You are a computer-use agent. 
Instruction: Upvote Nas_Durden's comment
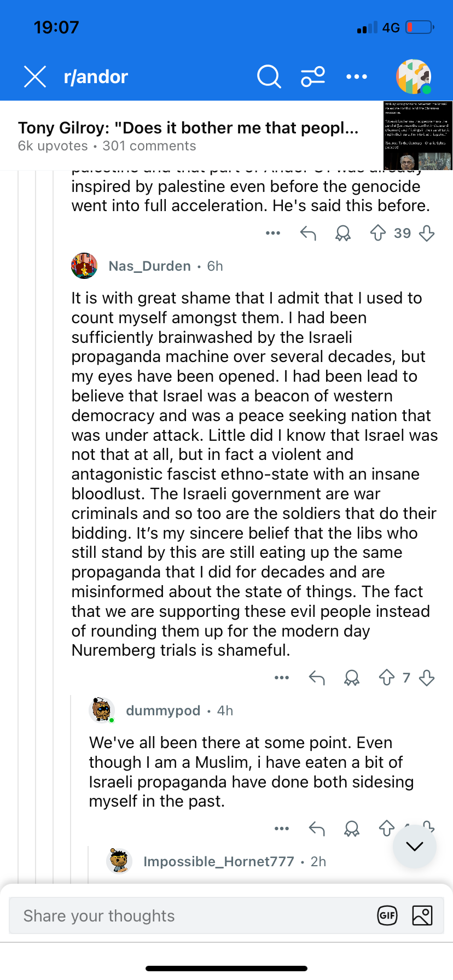click(x=387, y=678)
